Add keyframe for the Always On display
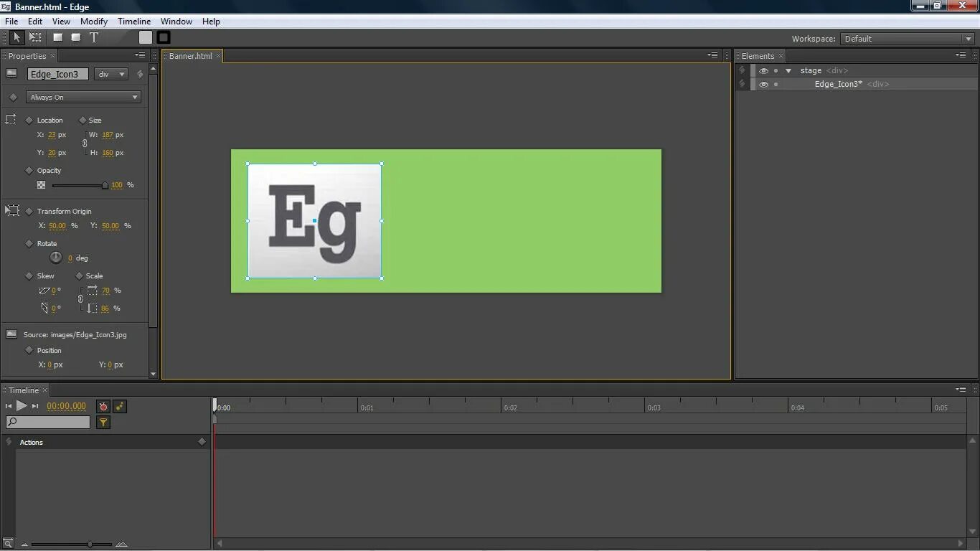 tap(13, 97)
